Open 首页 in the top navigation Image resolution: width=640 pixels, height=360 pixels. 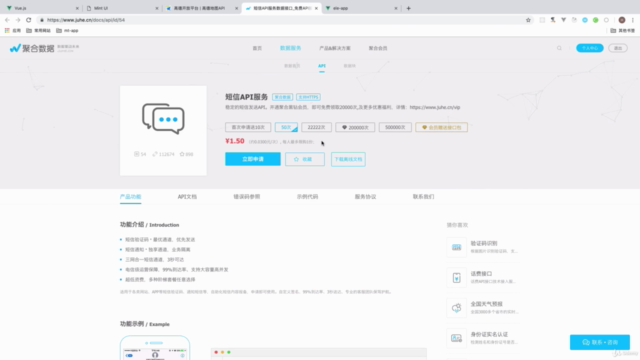[x=257, y=48]
